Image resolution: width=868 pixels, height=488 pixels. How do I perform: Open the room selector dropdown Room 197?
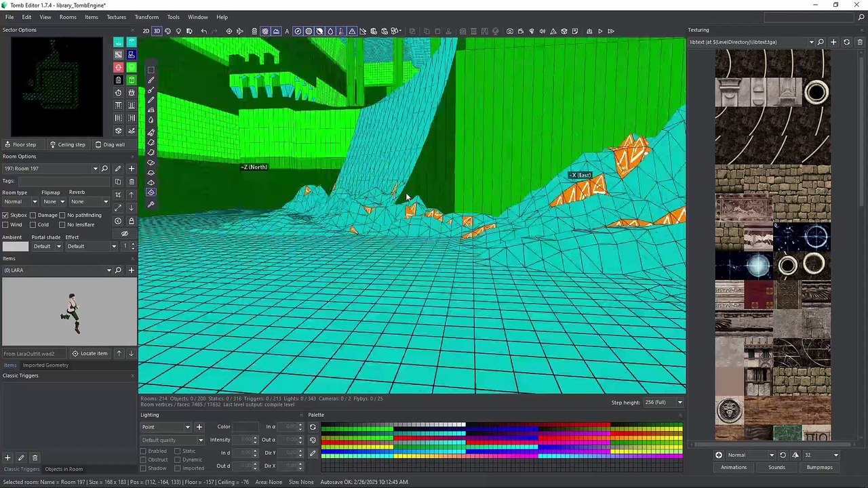point(51,168)
